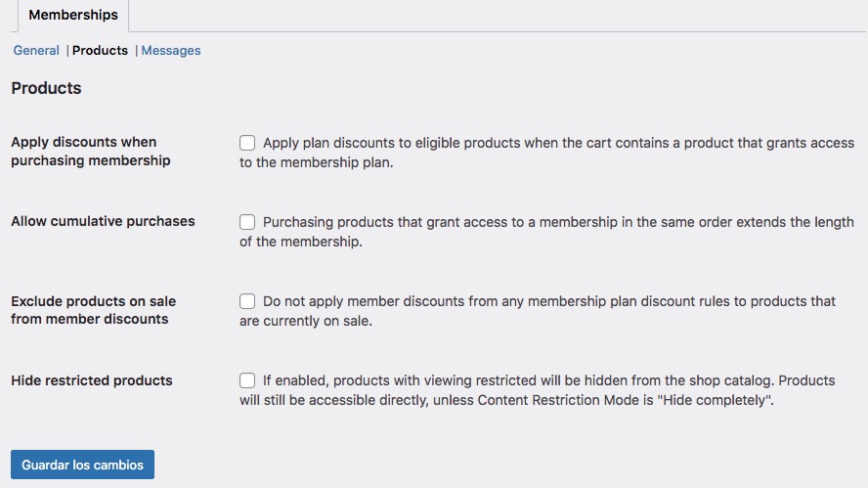868x488 pixels.
Task: Click 'Exclude products on sale' row title
Action: point(94,310)
